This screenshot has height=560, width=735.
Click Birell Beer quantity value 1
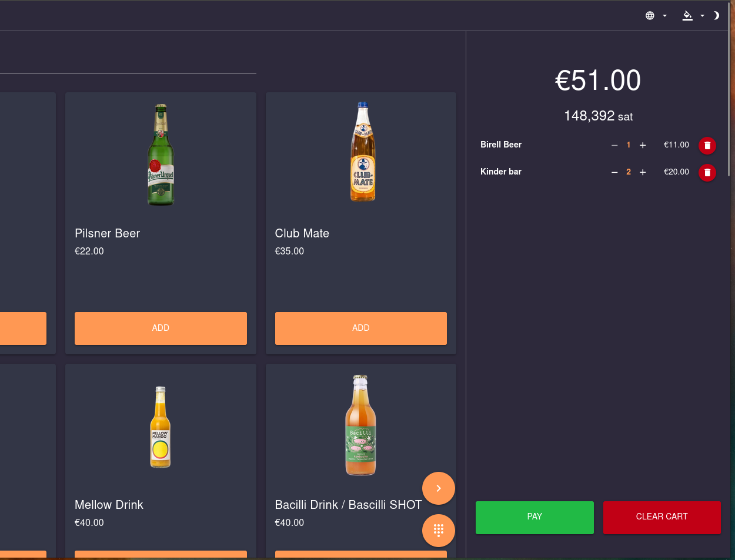coord(629,145)
